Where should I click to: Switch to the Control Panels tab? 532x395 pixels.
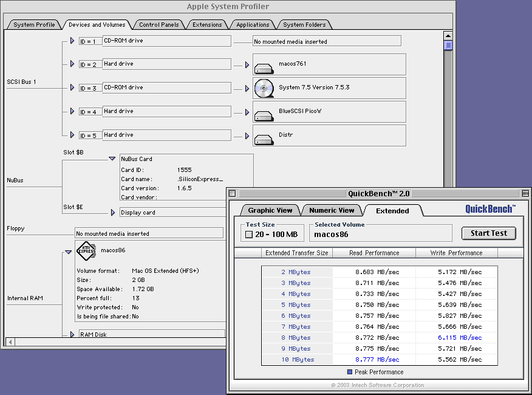159,25
